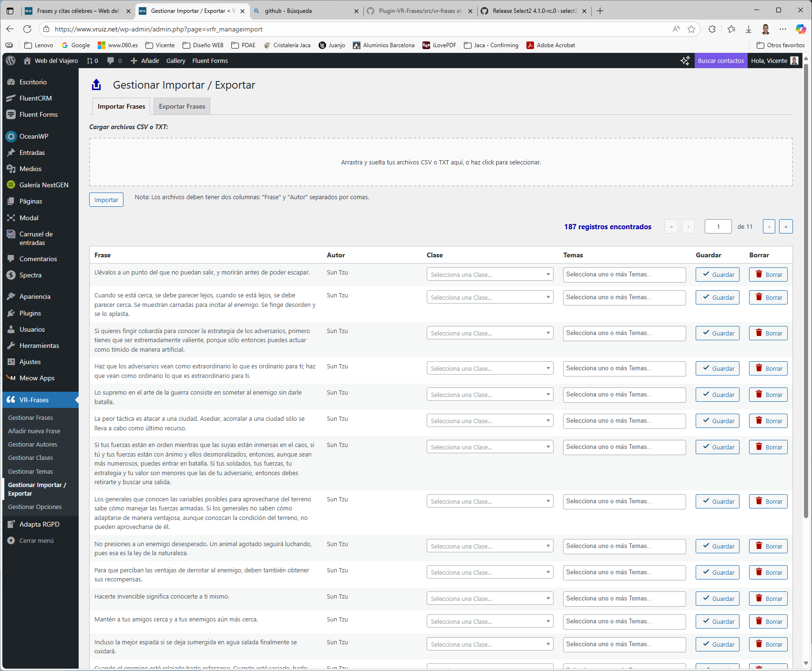Select the FluentCRM icon in the sidebar
This screenshot has width=812, height=671.
tap(10, 98)
